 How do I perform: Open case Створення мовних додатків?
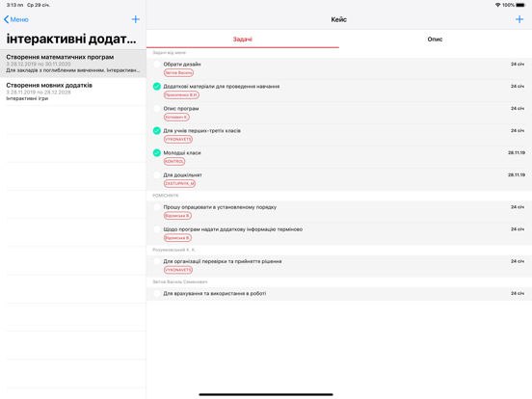click(x=73, y=92)
